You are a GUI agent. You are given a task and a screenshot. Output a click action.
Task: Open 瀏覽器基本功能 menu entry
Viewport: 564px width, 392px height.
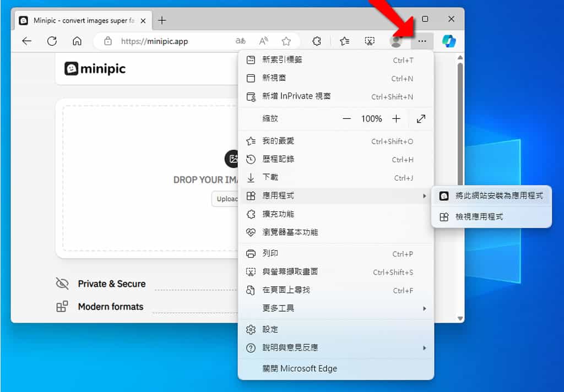pos(336,232)
